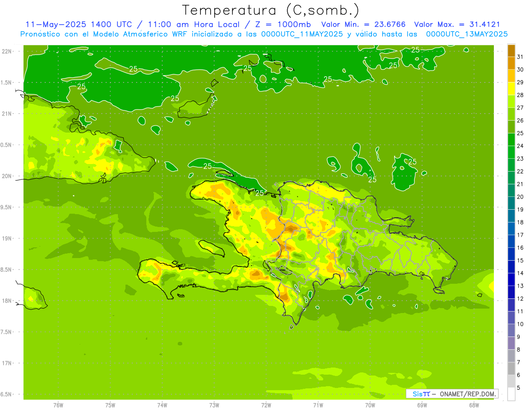Click the "72W" longitude axis label
This screenshot has height=411, width=532.
coord(266,405)
